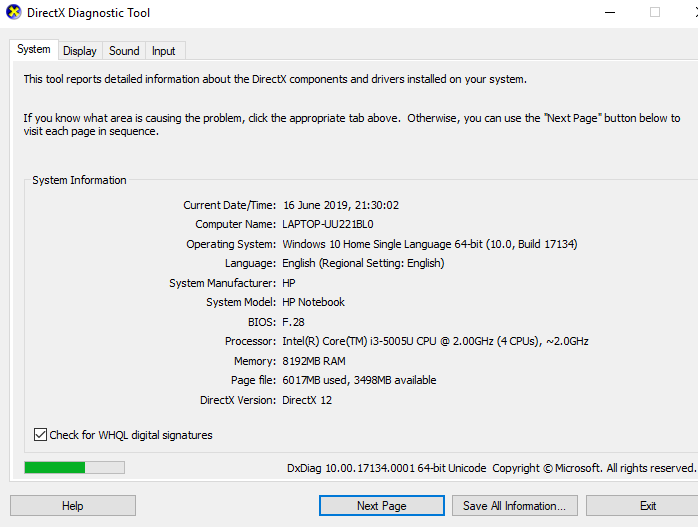Click the System Manufacturer label
The width and height of the screenshot is (698, 527).
tap(223, 283)
